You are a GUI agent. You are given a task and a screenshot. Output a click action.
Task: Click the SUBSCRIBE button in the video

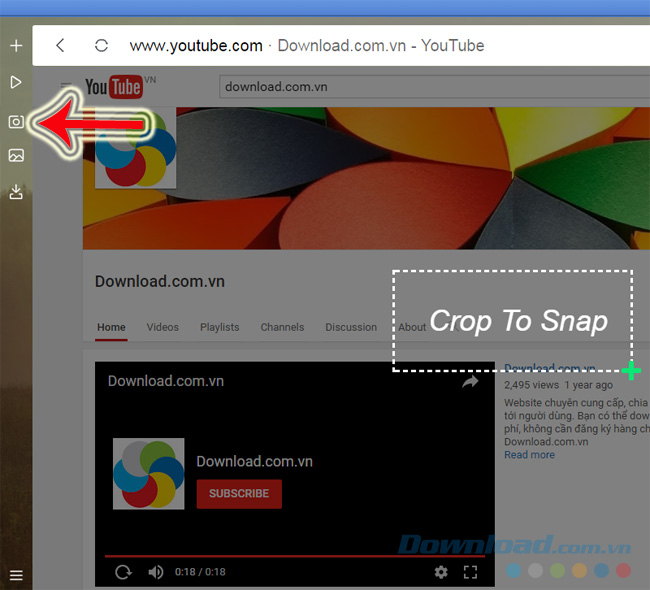click(x=239, y=494)
